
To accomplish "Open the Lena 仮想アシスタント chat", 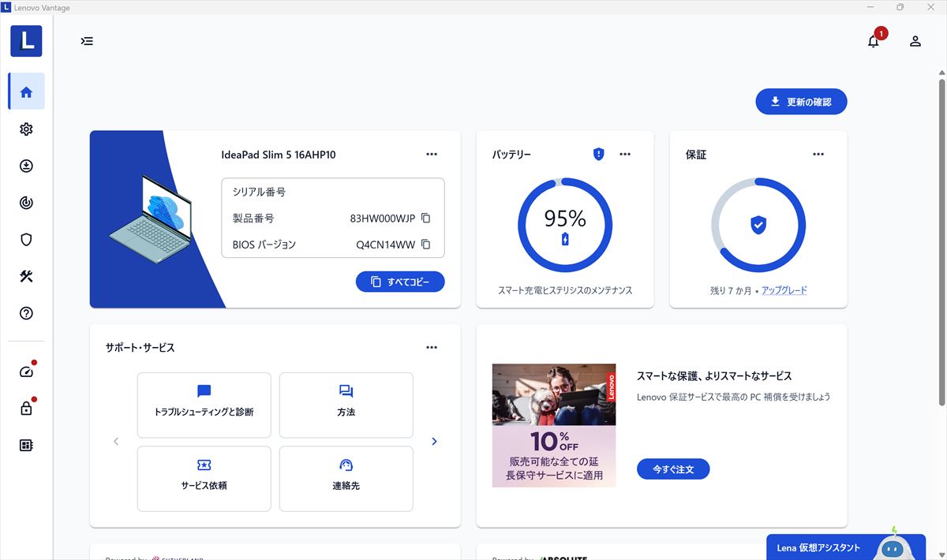I will tap(846, 547).
